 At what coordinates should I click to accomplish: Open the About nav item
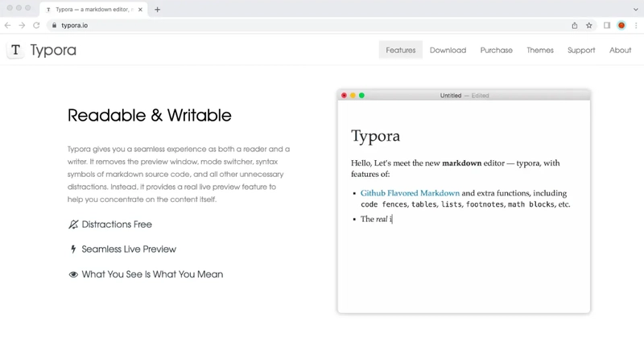[620, 50]
